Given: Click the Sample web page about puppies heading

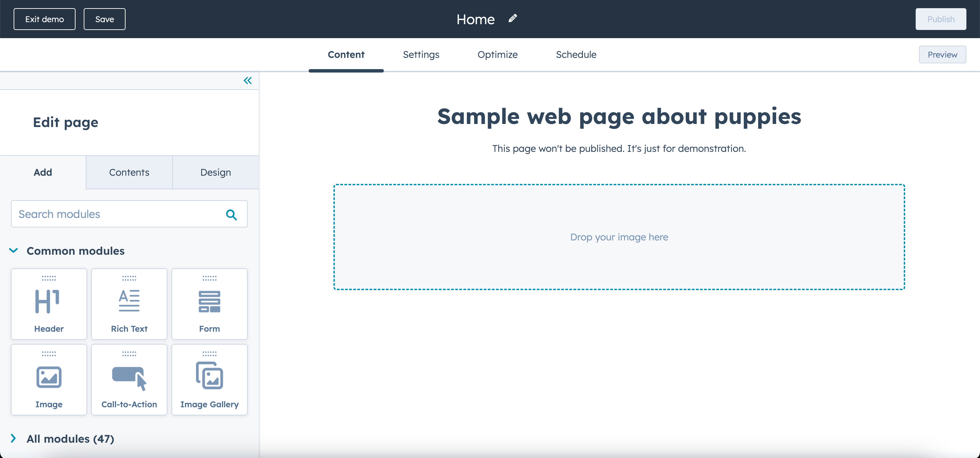Looking at the screenshot, I should pyautogui.click(x=619, y=116).
